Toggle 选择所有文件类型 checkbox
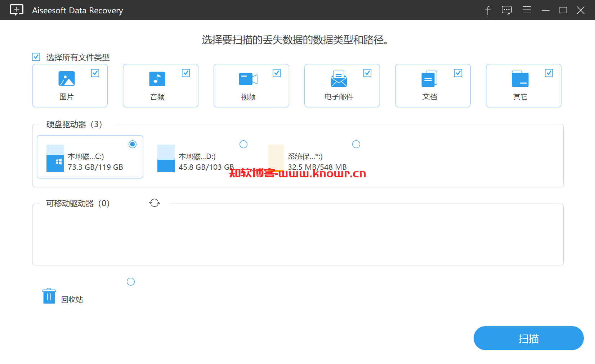595x364 pixels. coord(36,57)
